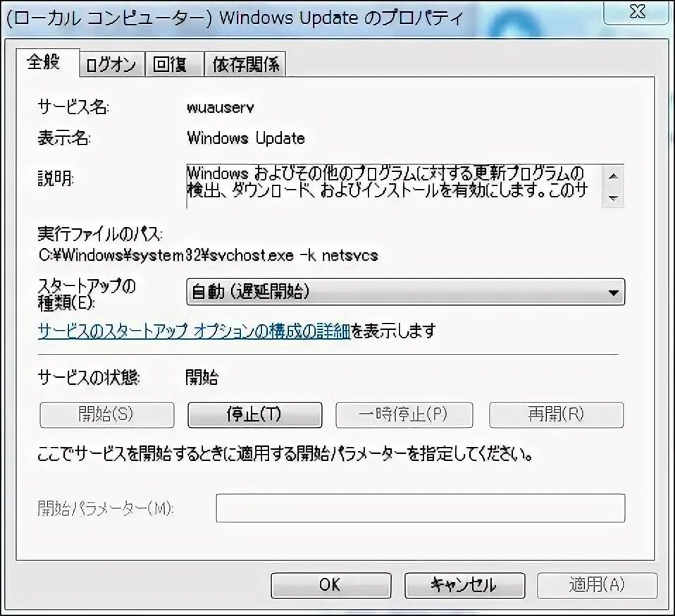
Task: Click the 適用(A) button
Action: (597, 586)
